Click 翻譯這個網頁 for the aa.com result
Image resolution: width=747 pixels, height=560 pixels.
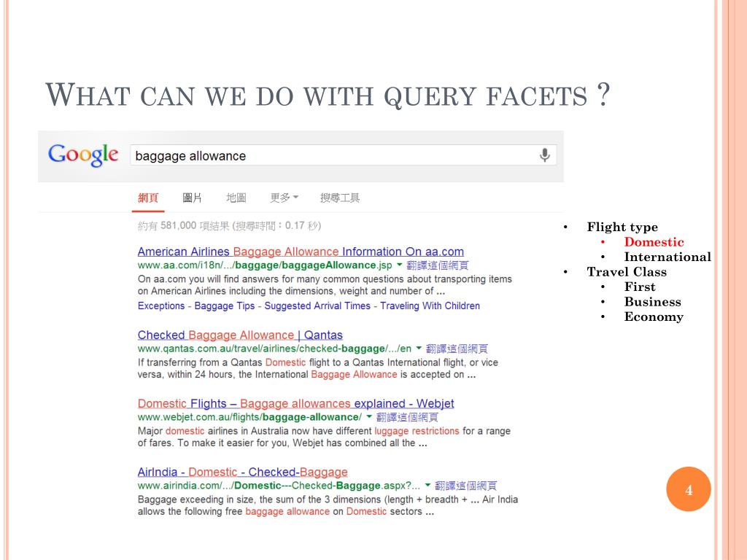(x=438, y=265)
